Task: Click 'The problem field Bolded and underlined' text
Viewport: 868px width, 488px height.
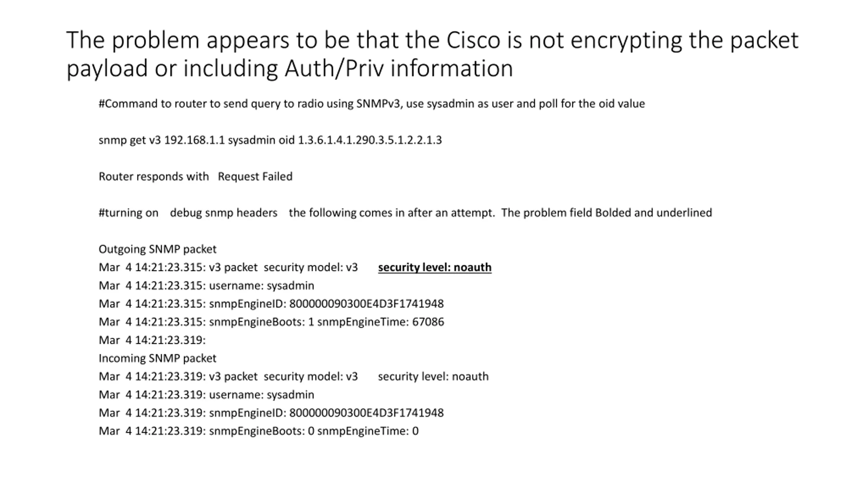Action: [607, 213]
